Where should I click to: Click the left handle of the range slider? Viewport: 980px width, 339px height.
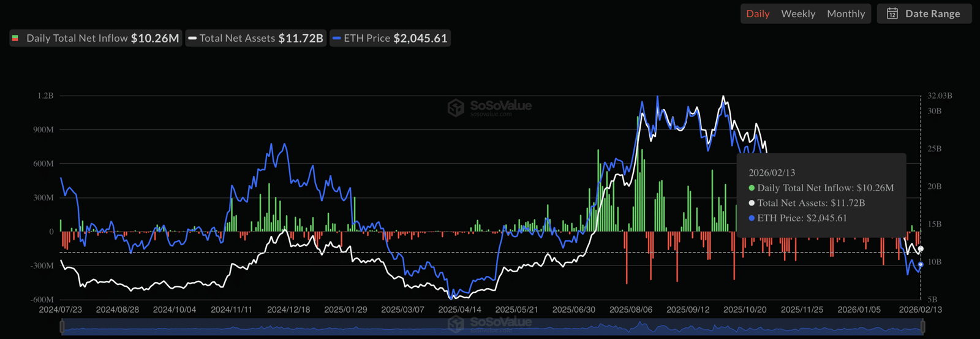tap(62, 327)
